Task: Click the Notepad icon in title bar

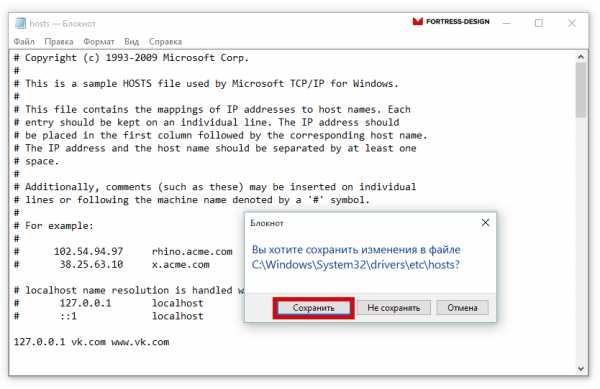Action: point(20,23)
